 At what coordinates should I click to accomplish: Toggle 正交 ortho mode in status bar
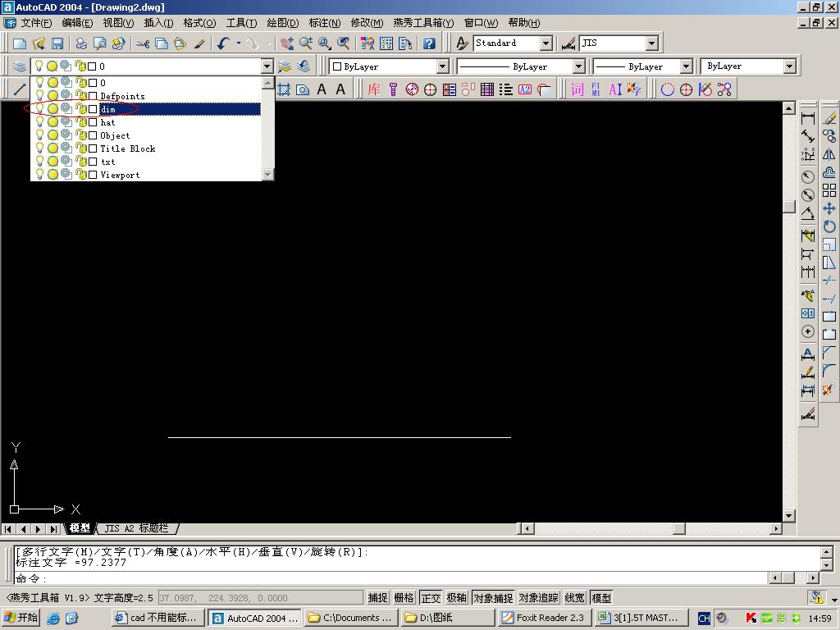(x=431, y=597)
